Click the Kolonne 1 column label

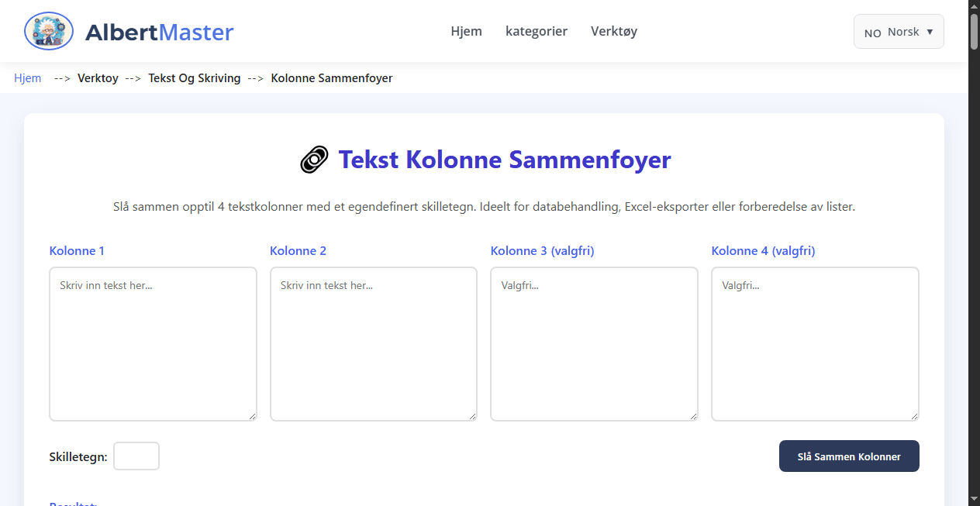pos(77,250)
